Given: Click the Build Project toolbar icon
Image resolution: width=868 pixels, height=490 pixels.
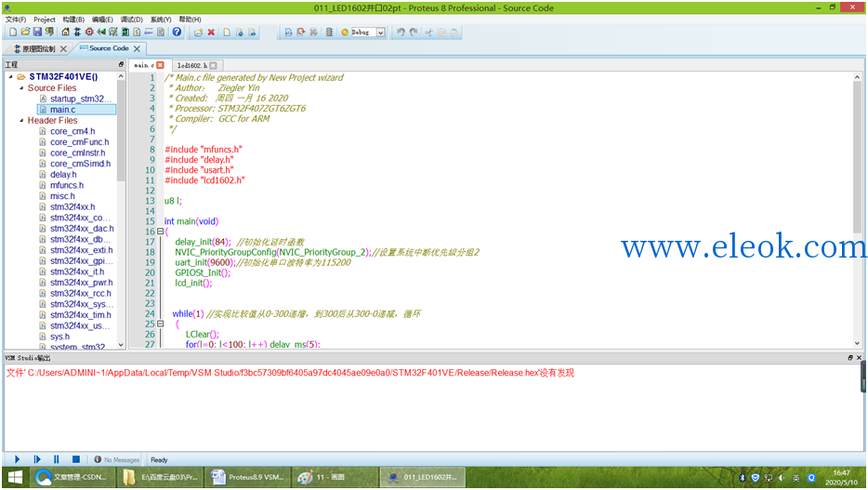Looking at the screenshot, I should point(288,33).
